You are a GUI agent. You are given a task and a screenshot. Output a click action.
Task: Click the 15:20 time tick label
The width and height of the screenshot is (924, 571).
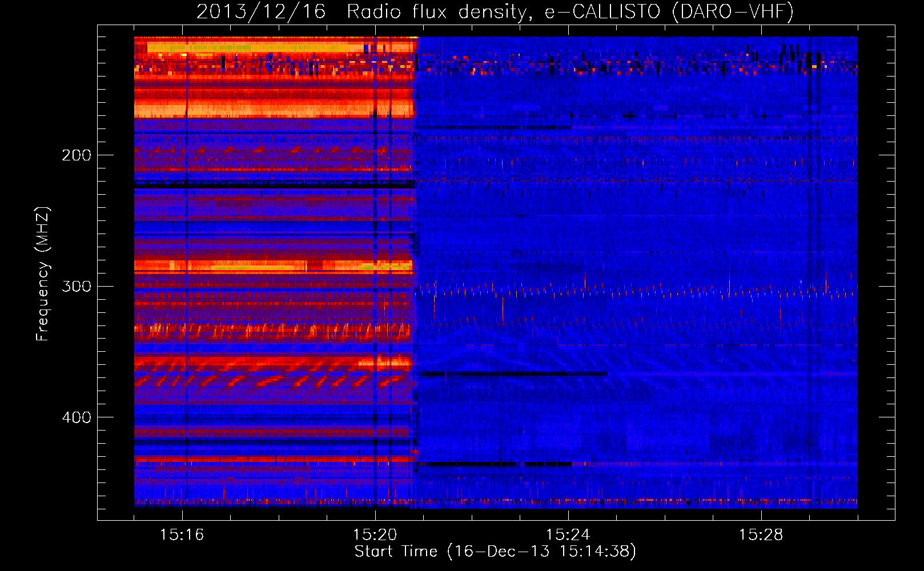pos(375,535)
